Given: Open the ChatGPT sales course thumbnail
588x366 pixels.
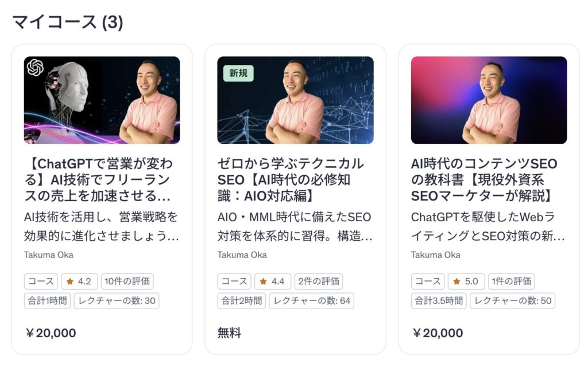Looking at the screenshot, I should click(102, 100).
